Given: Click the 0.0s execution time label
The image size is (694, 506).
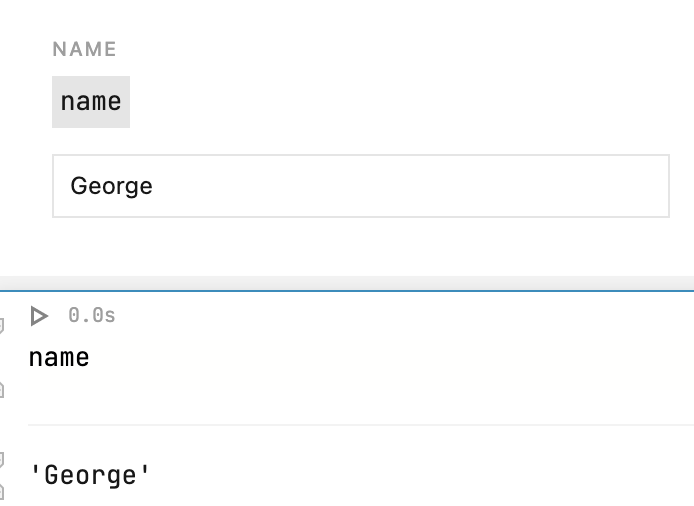Looking at the screenshot, I should pyautogui.click(x=92, y=316).
